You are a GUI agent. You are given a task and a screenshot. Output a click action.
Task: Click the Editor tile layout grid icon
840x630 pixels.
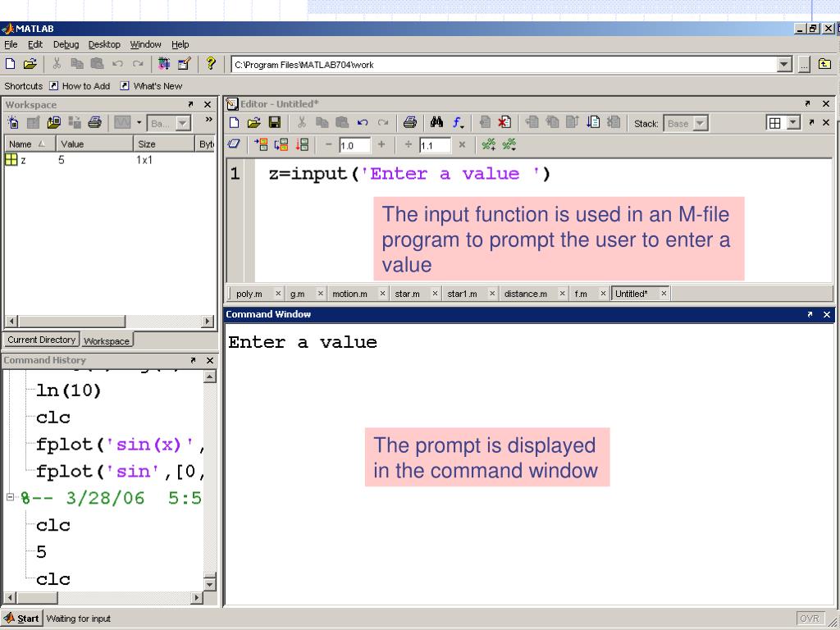point(774,123)
